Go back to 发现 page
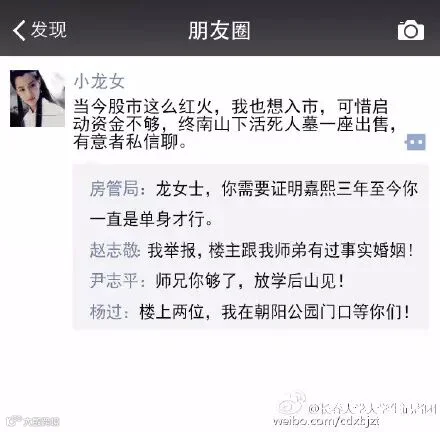Viewport: 440px width, 432px height. pyautogui.click(x=49, y=29)
